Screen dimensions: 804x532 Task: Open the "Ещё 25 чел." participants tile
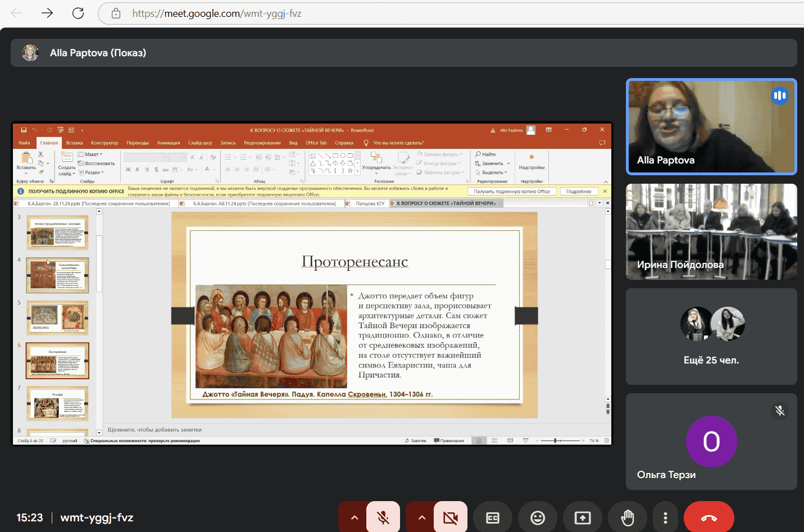pos(711,336)
